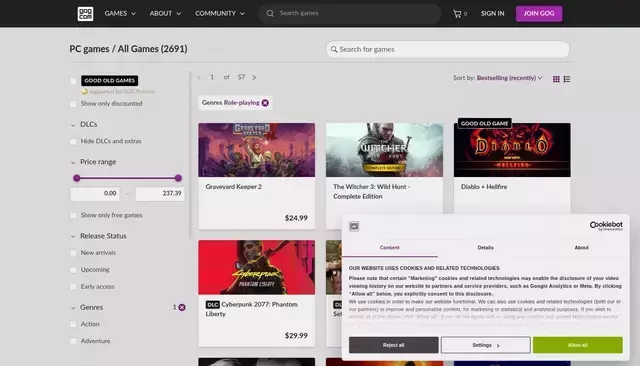Switch to grid view icon
The height and width of the screenshot is (366, 640).
tap(556, 79)
